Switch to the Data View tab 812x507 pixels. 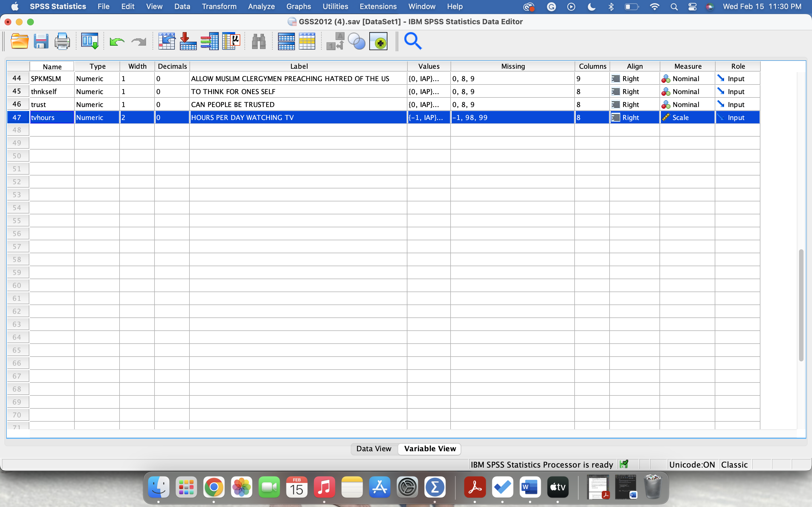pos(374,449)
